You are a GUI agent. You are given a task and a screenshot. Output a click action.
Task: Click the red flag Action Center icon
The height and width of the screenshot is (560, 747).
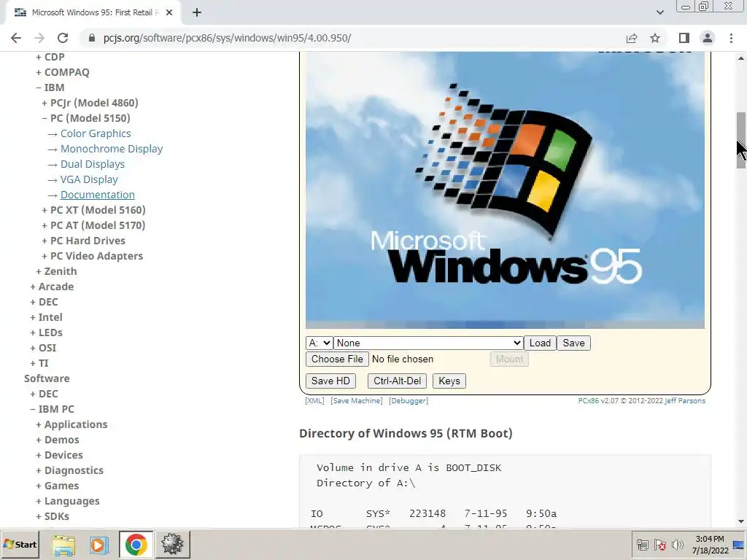pyautogui.click(x=659, y=545)
